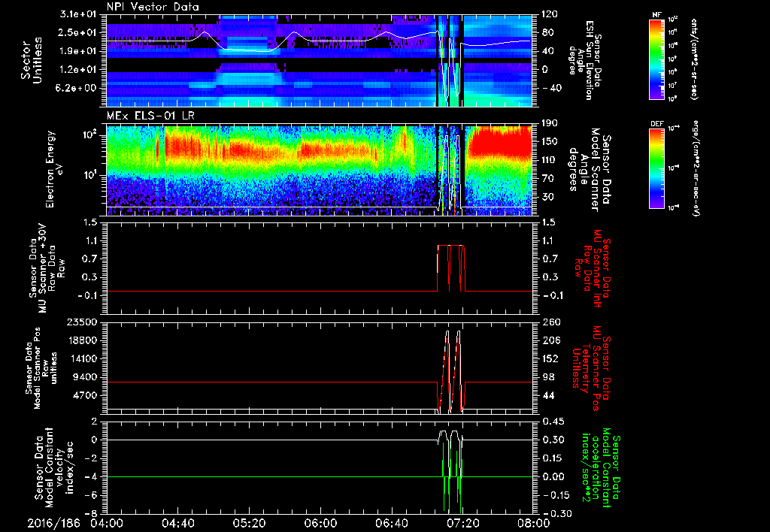Screen dimensions: 770x532
Task: Click inside the MU Scanner +30V plot
Action: coord(319,268)
